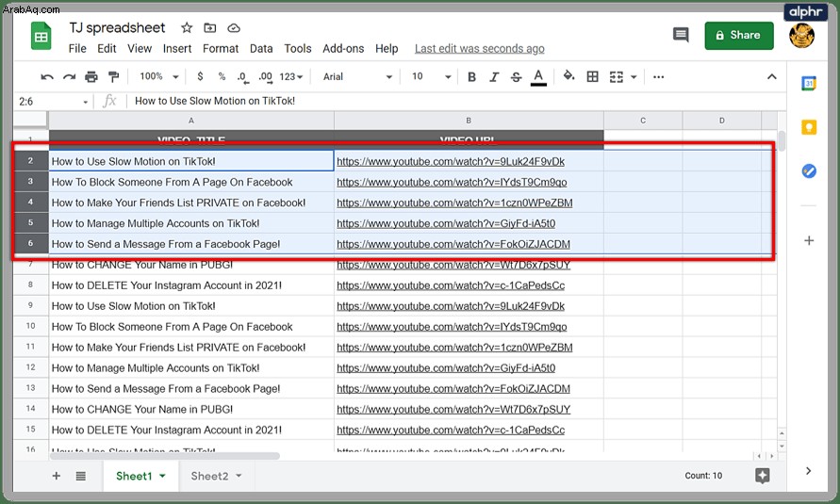
Task: Check the cloud save status icon
Action: click(x=234, y=28)
